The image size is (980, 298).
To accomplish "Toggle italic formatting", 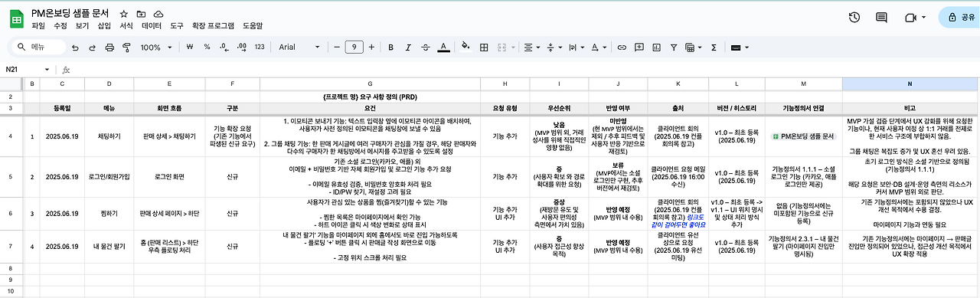I will tap(408, 47).
